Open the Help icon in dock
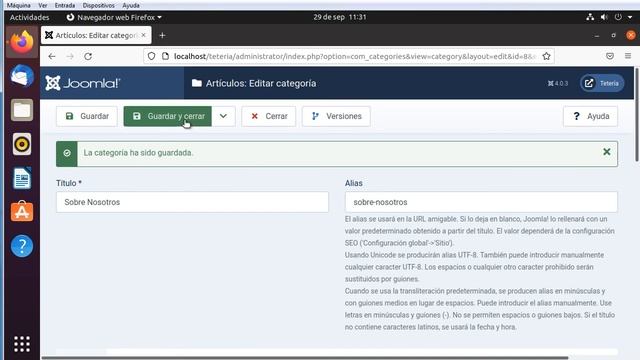The image size is (640, 360). pyautogui.click(x=22, y=246)
